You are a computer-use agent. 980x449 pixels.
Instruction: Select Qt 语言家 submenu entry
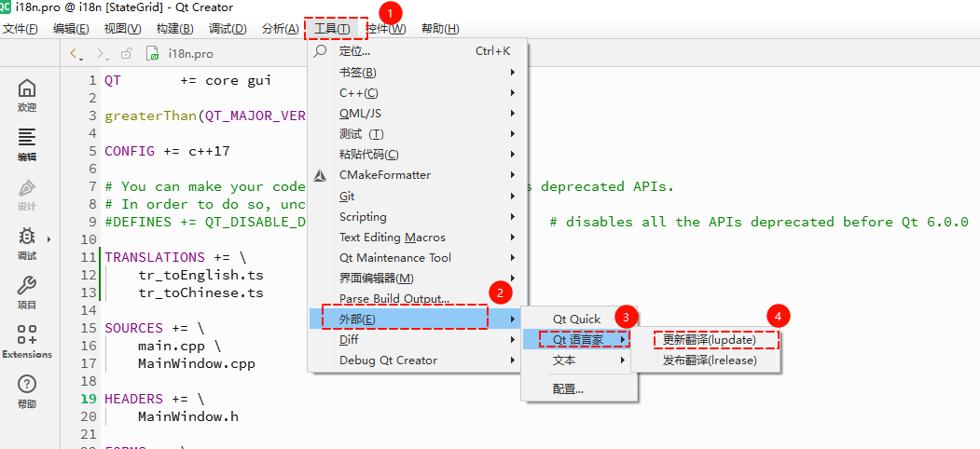[579, 340]
